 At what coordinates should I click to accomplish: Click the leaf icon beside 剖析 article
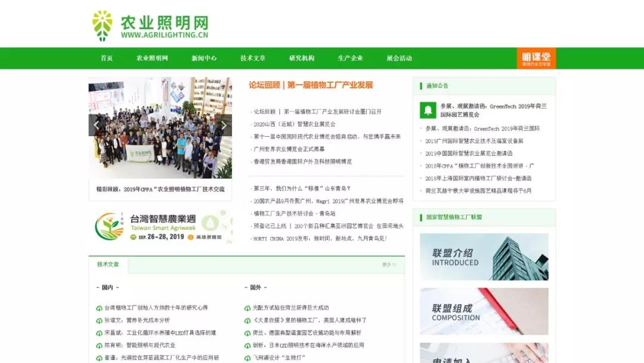(247, 346)
